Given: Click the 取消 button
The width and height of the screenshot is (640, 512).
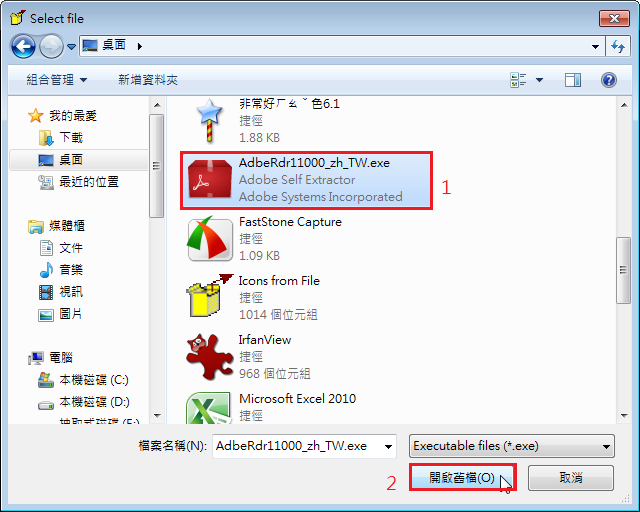Looking at the screenshot, I should tap(571, 477).
